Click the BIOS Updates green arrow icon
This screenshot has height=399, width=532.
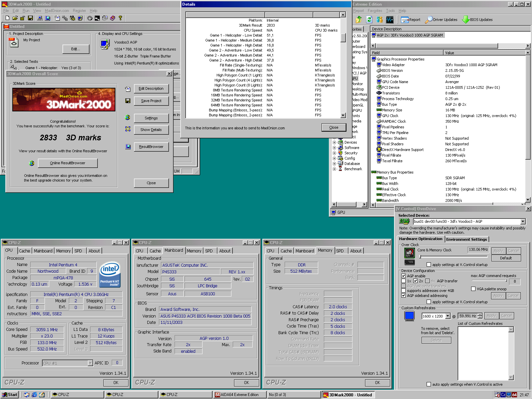(465, 20)
